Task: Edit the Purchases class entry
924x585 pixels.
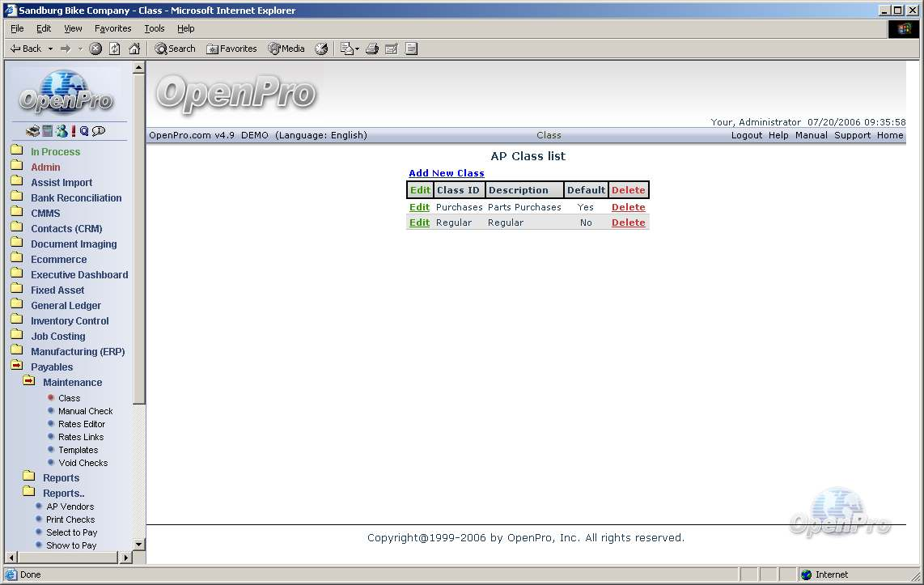Action: (419, 207)
